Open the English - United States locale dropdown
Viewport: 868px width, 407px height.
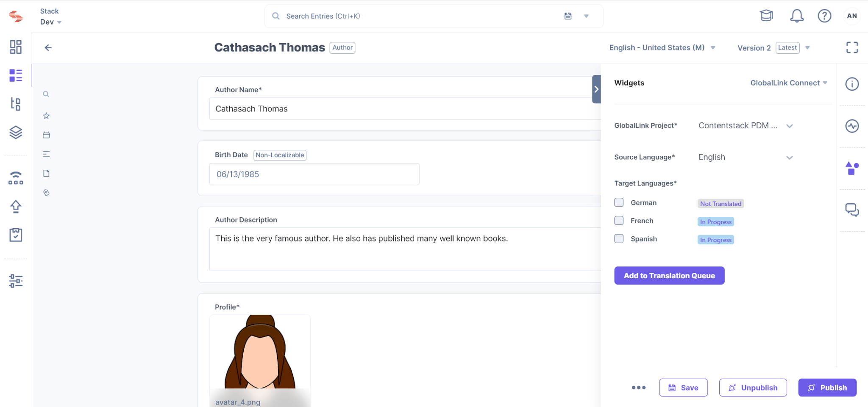coord(662,47)
